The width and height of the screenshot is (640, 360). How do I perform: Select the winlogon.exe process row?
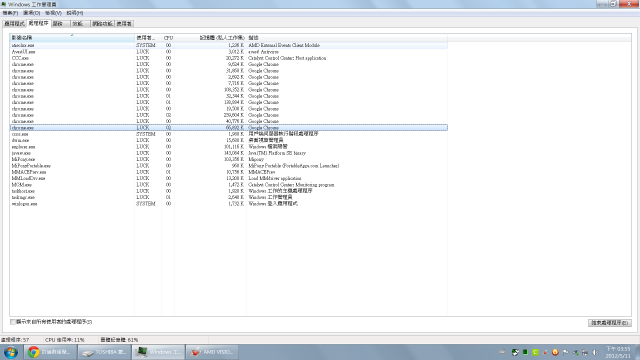coord(229,204)
